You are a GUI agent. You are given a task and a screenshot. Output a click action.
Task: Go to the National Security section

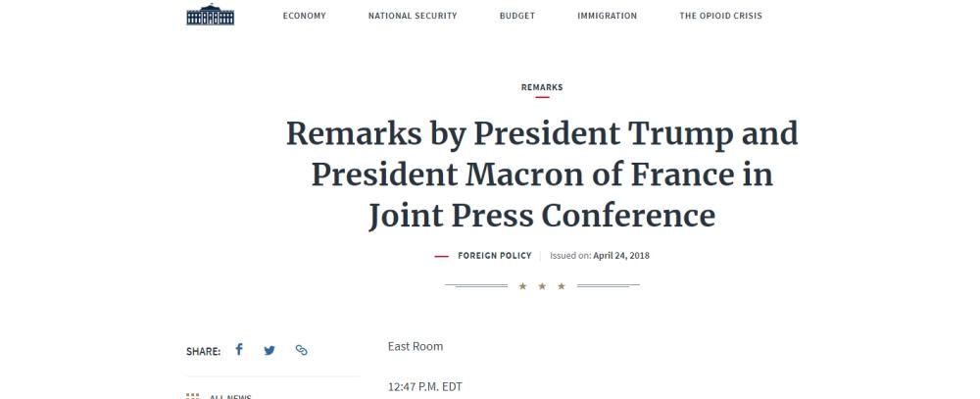413,16
